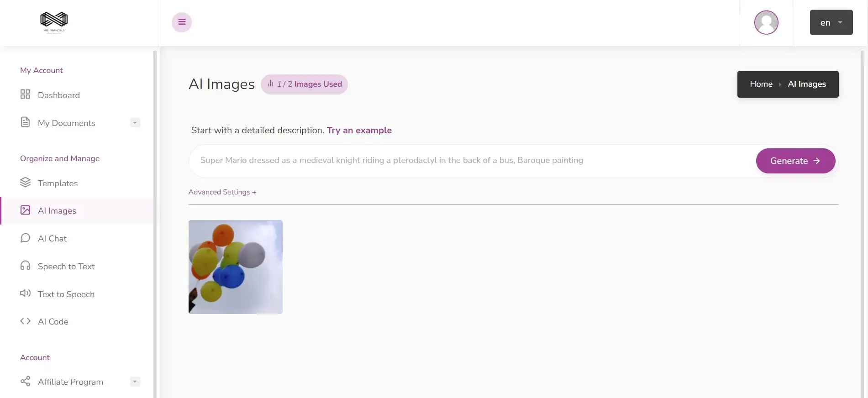Click the My Documents file icon
Image resolution: width=868 pixels, height=398 pixels.
point(25,122)
